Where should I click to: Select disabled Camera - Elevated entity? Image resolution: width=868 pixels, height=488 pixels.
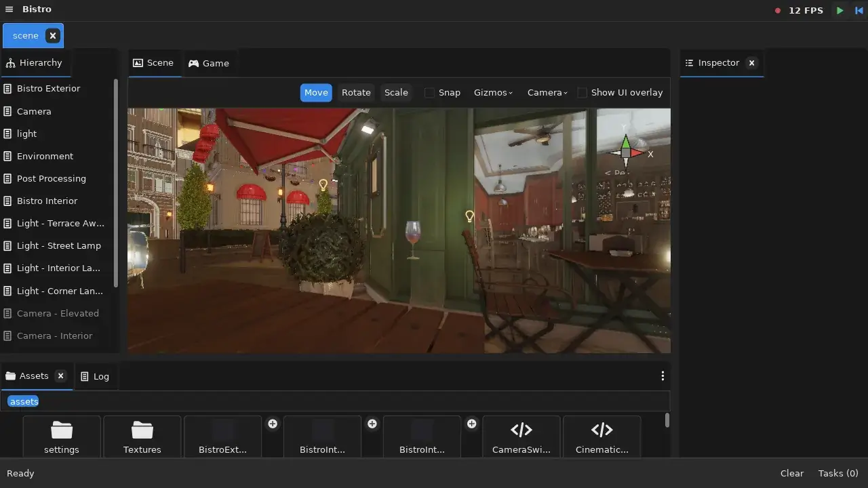(x=58, y=313)
